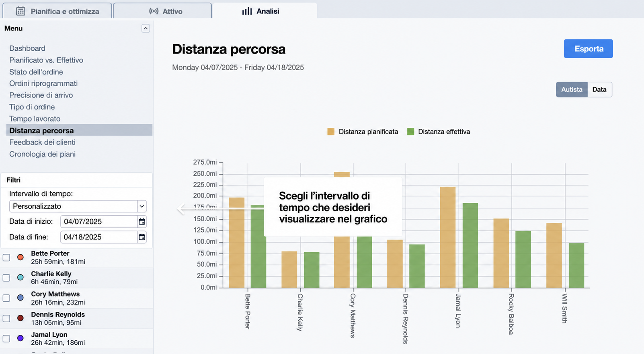This screenshot has width=644, height=354.
Task: Click the Data di inizio field
Action: pyautogui.click(x=99, y=222)
